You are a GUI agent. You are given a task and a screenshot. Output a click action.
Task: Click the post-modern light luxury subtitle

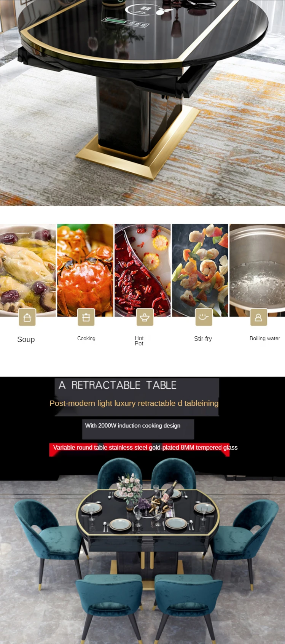(x=134, y=403)
